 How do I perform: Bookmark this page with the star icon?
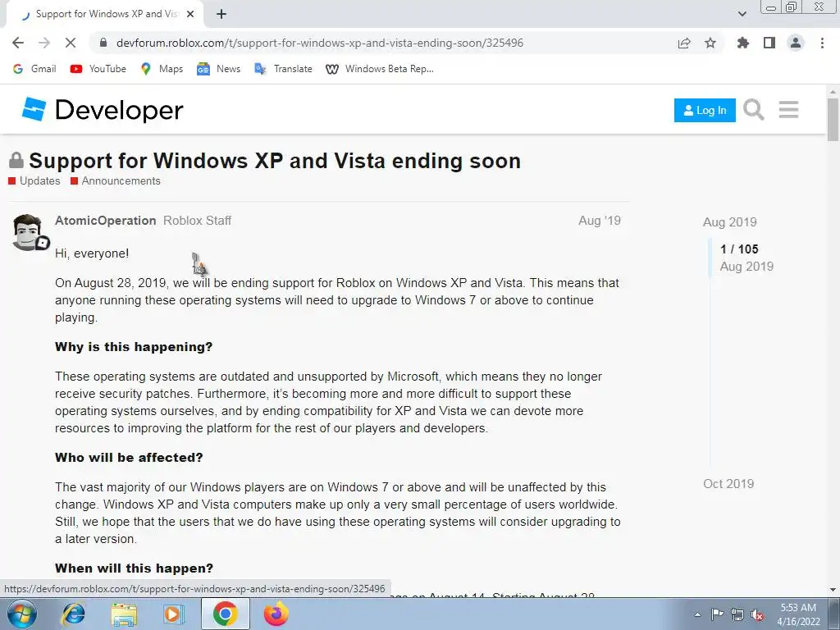[x=710, y=43]
